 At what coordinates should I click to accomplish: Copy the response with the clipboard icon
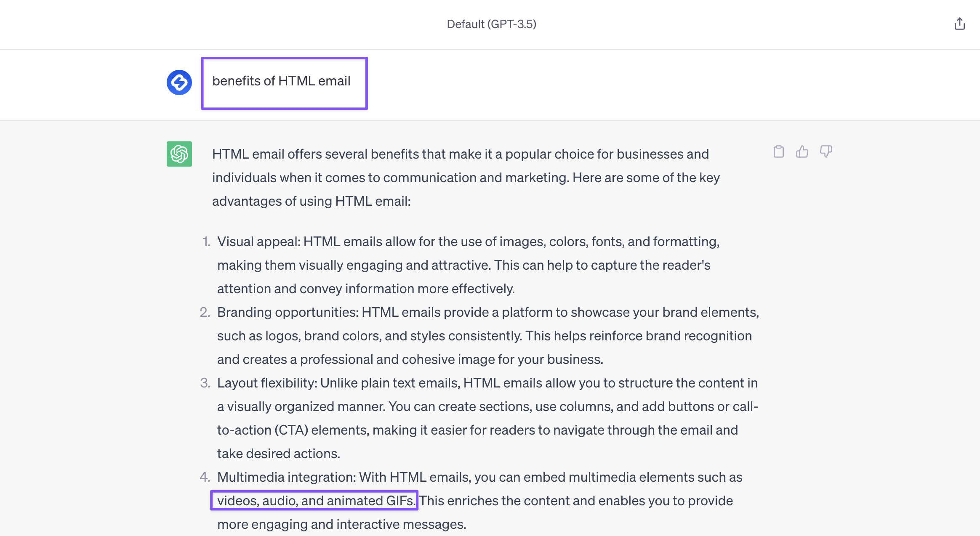(778, 151)
